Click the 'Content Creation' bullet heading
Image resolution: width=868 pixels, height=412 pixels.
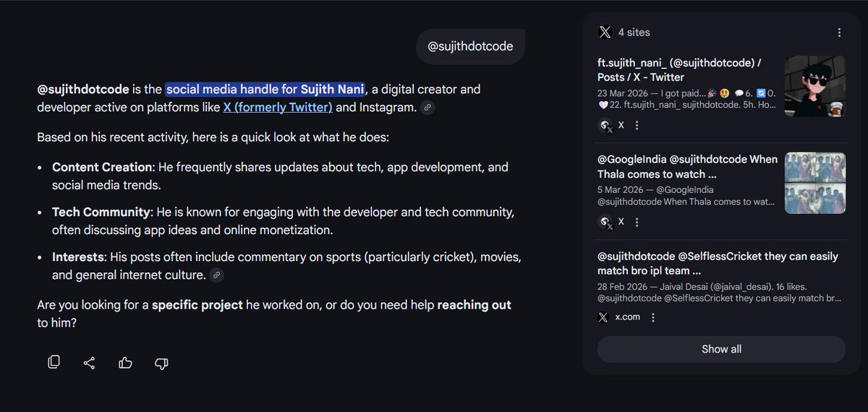(x=102, y=167)
